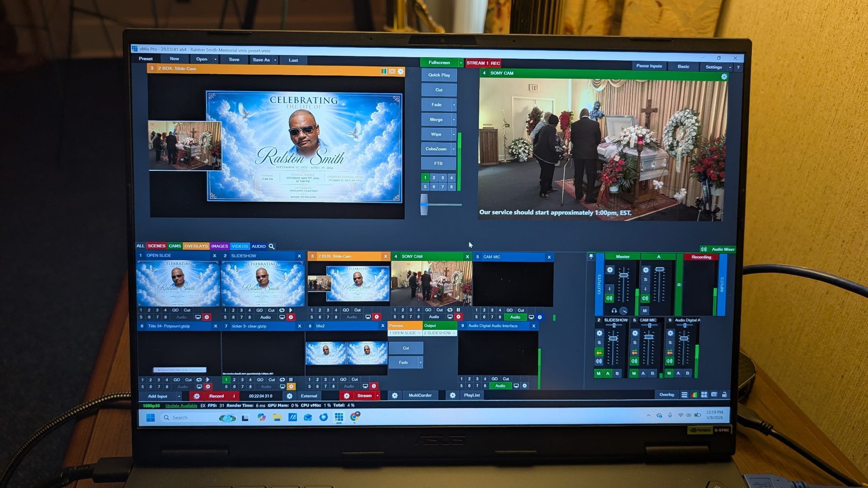Close the OPEN SLIDE input

pos(215,256)
